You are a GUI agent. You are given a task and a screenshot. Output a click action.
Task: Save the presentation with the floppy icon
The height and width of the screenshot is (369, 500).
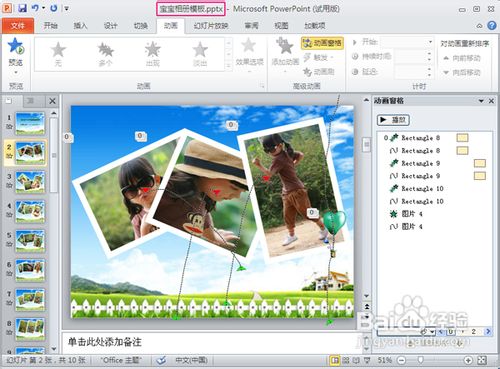22,8
